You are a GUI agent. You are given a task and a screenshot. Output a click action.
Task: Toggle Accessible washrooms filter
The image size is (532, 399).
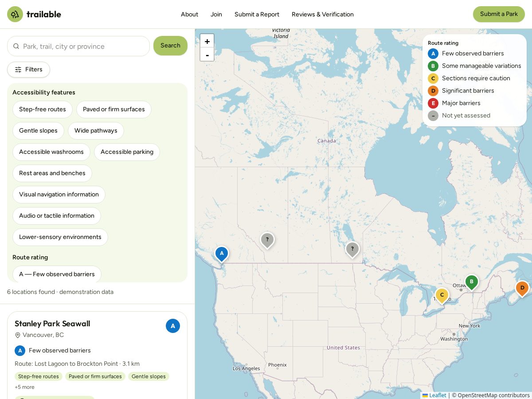coord(51,152)
